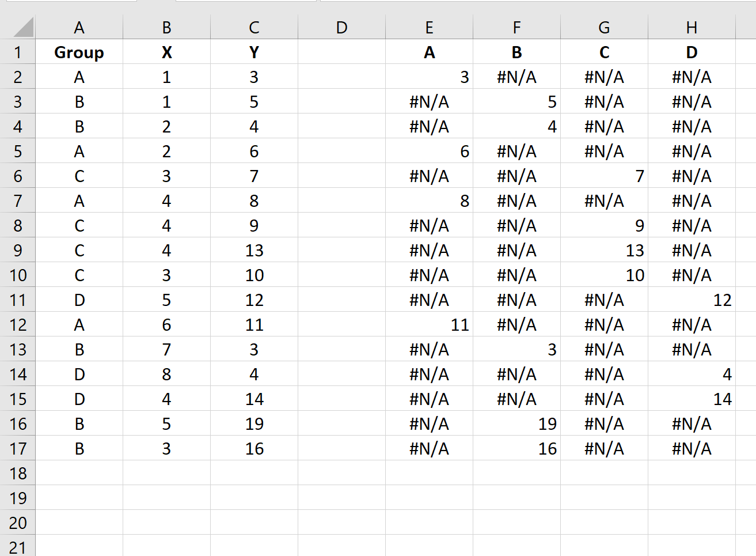756x556 pixels.
Task: Click cell F16 showing 19
Action: 517,423
